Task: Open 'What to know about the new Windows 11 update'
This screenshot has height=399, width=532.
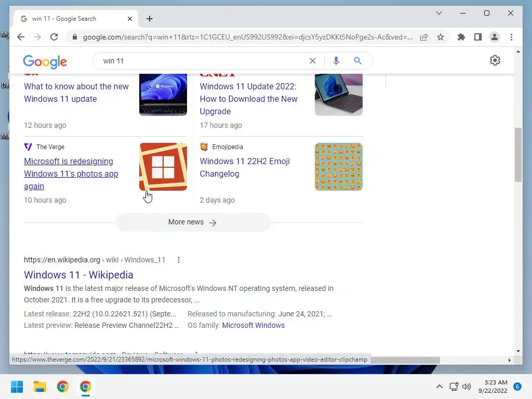Action: point(76,92)
